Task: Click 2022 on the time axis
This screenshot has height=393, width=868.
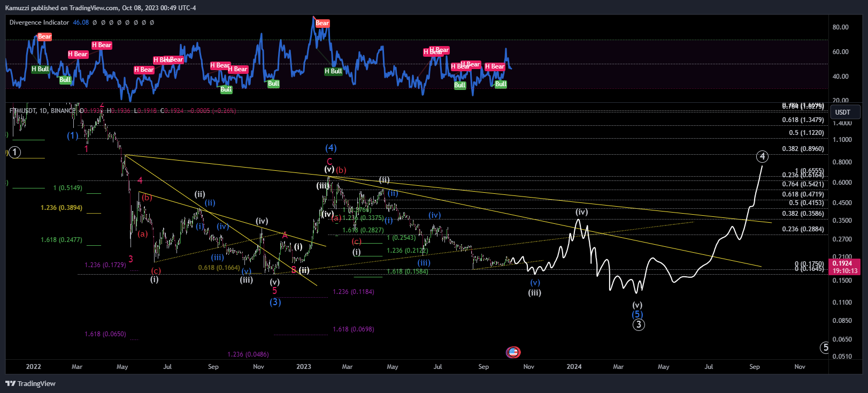Action: (x=34, y=367)
